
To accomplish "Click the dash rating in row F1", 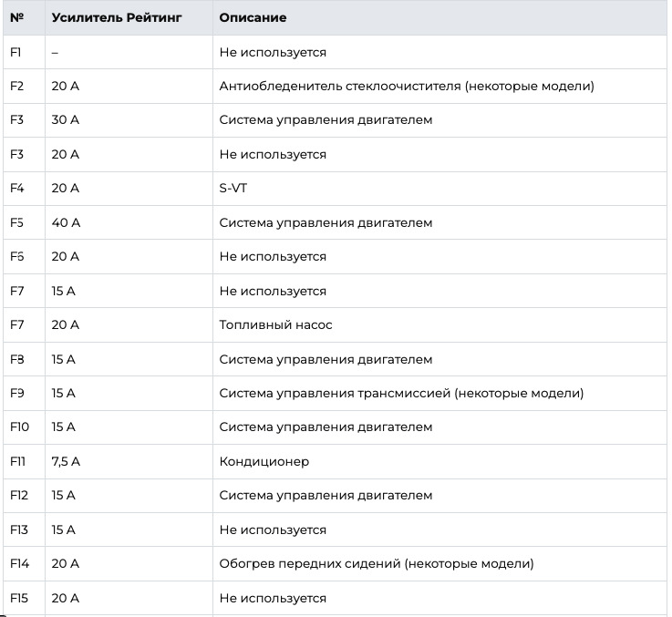I will click(55, 52).
